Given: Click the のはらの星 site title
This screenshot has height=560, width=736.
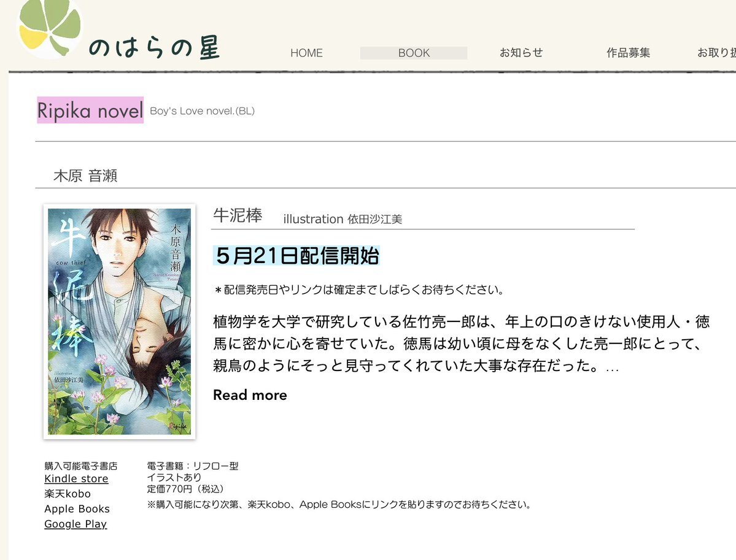Looking at the screenshot, I should pos(154,48).
